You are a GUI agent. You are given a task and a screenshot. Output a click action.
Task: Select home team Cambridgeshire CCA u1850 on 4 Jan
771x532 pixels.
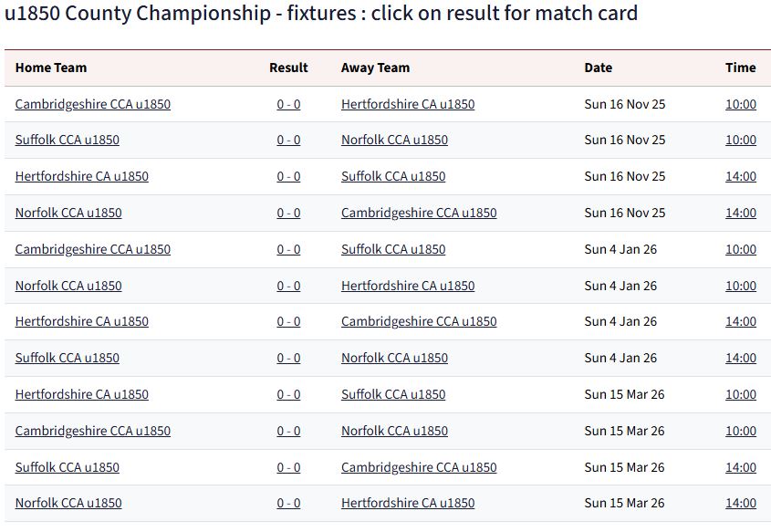(x=92, y=249)
